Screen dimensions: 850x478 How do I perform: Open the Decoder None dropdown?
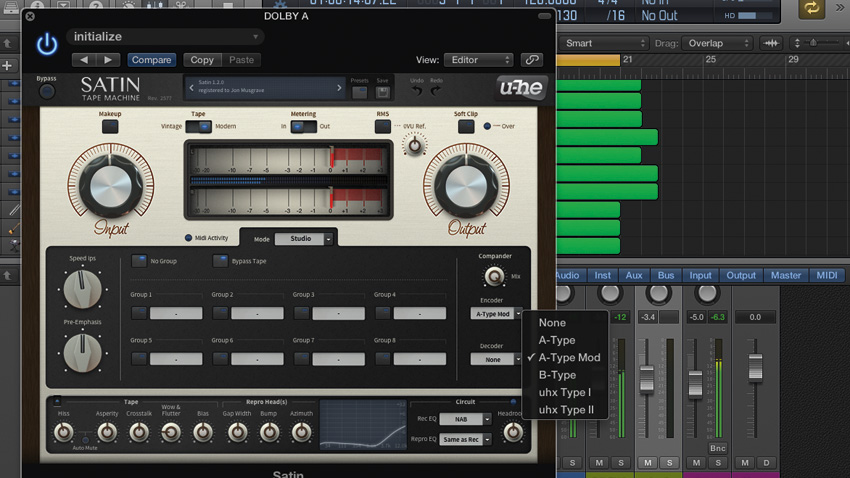pos(496,359)
